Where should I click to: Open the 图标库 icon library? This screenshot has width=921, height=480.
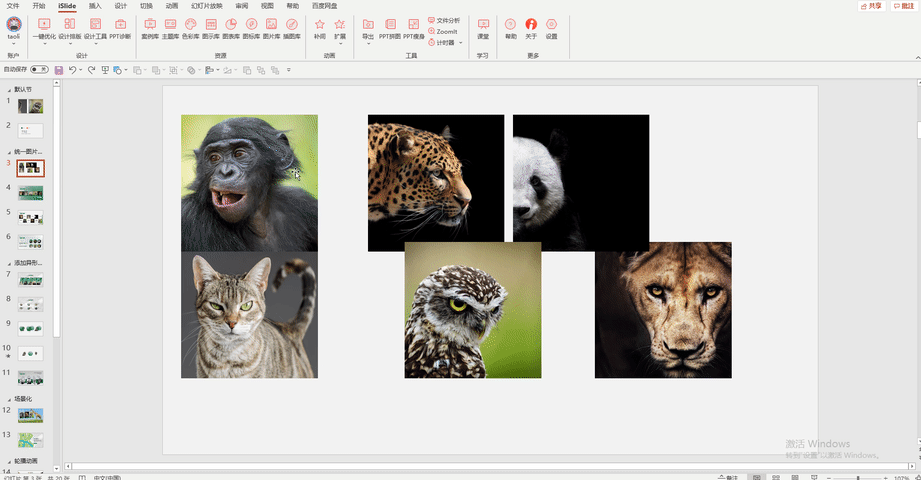click(x=251, y=28)
